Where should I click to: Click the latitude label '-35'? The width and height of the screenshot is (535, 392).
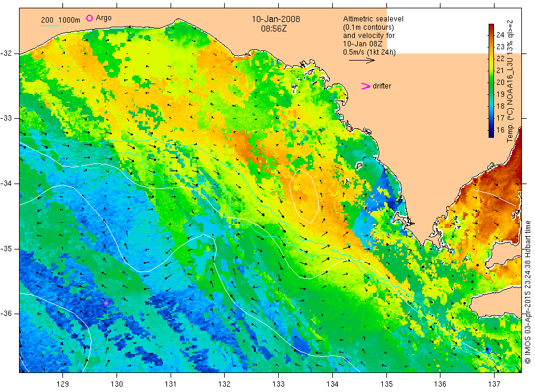point(7,248)
